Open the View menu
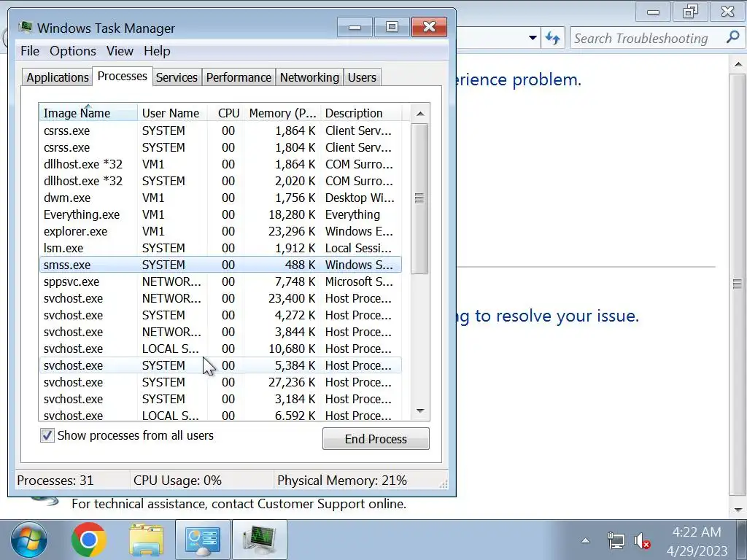The width and height of the screenshot is (747, 560). tap(120, 51)
